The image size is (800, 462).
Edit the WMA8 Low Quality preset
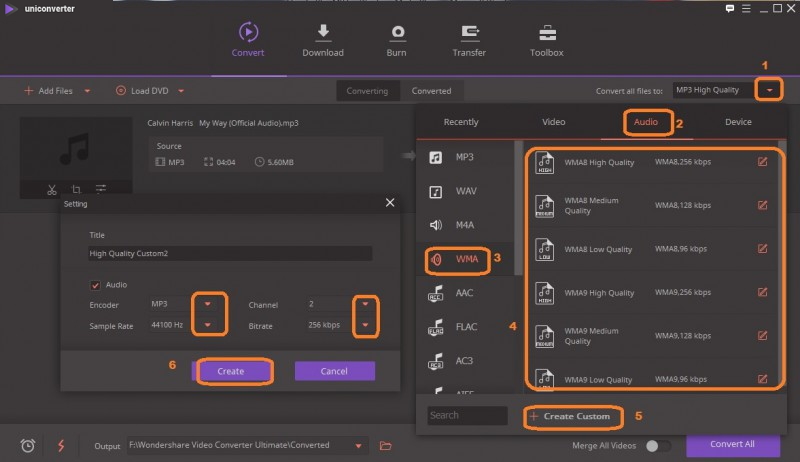(762, 249)
